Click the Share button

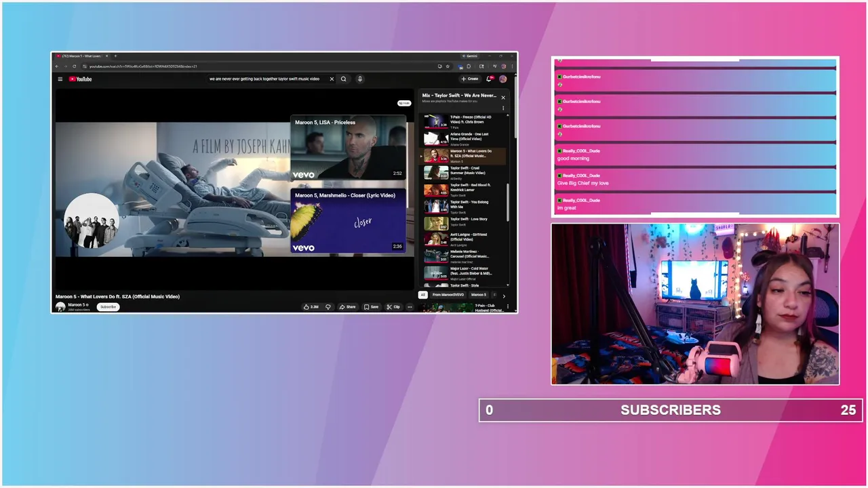pyautogui.click(x=348, y=307)
